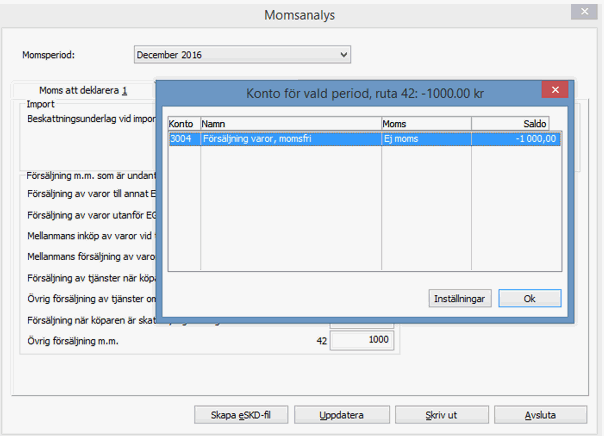Confirm the dialog with Ok
604x436 pixels.
[x=529, y=298]
